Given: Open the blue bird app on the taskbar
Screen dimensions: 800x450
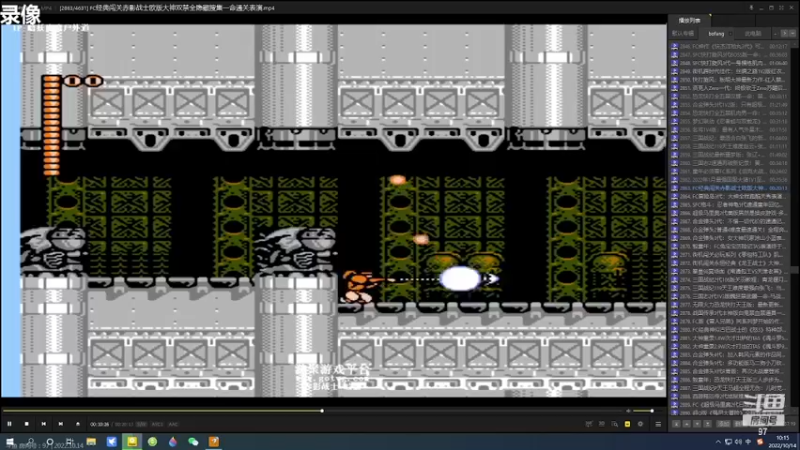Looking at the screenshot, I should pyautogui.click(x=112, y=441).
